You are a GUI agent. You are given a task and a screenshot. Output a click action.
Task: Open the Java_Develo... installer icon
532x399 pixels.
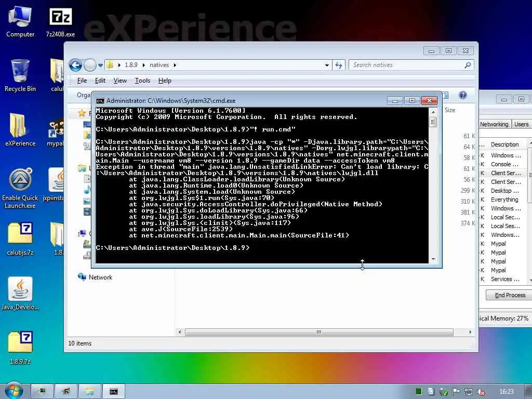coord(20,294)
